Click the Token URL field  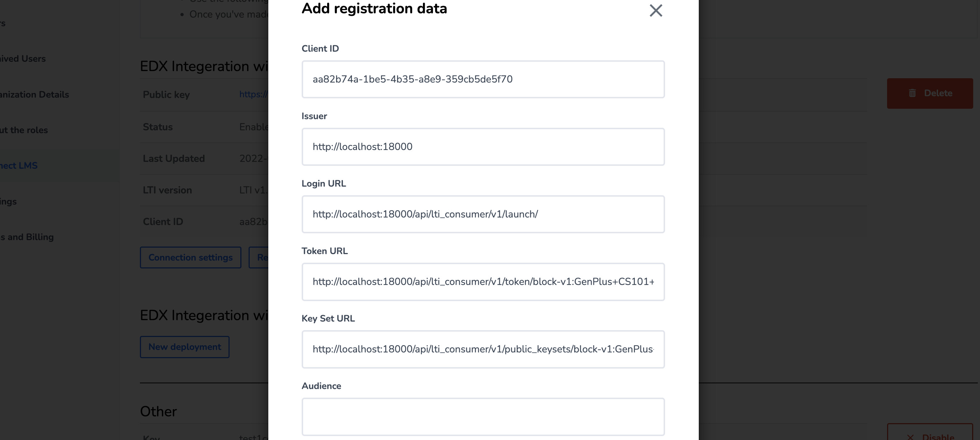coord(483,282)
